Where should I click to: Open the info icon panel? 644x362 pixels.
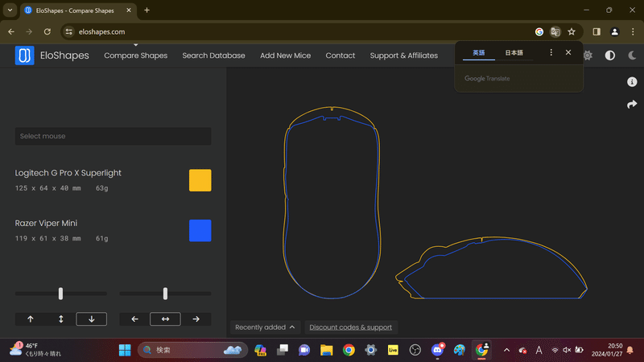pyautogui.click(x=632, y=82)
